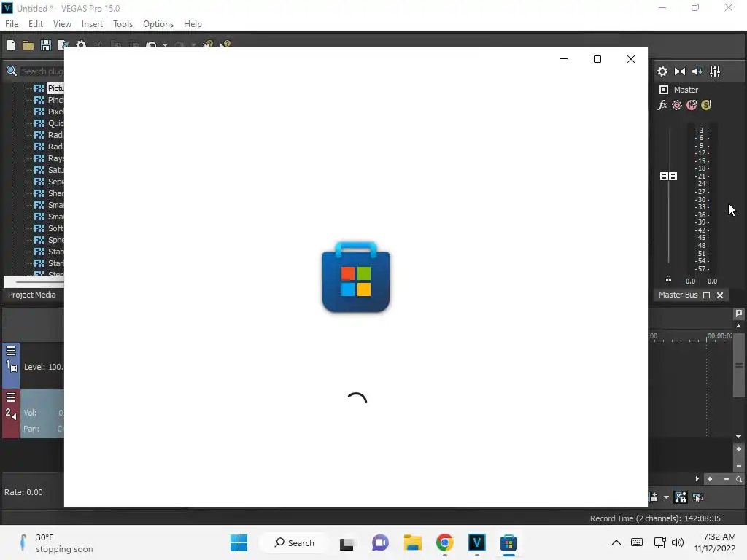Screen dimensions: 747x560
Task: Close the Master Bus panel
Action: (x=720, y=295)
